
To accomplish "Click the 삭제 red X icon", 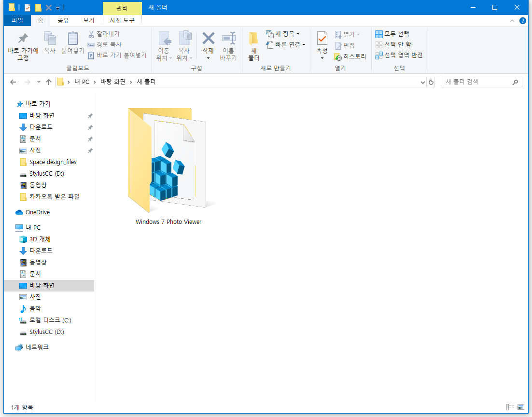I will [208, 38].
